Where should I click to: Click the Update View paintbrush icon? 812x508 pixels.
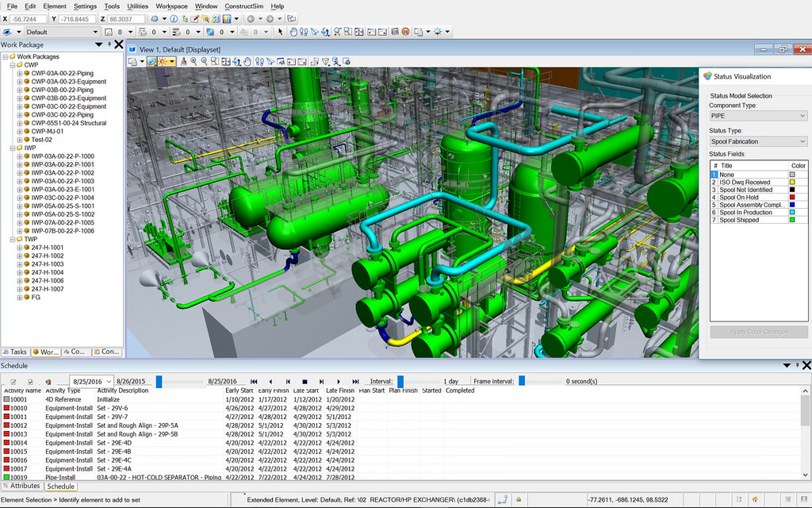pos(182,62)
